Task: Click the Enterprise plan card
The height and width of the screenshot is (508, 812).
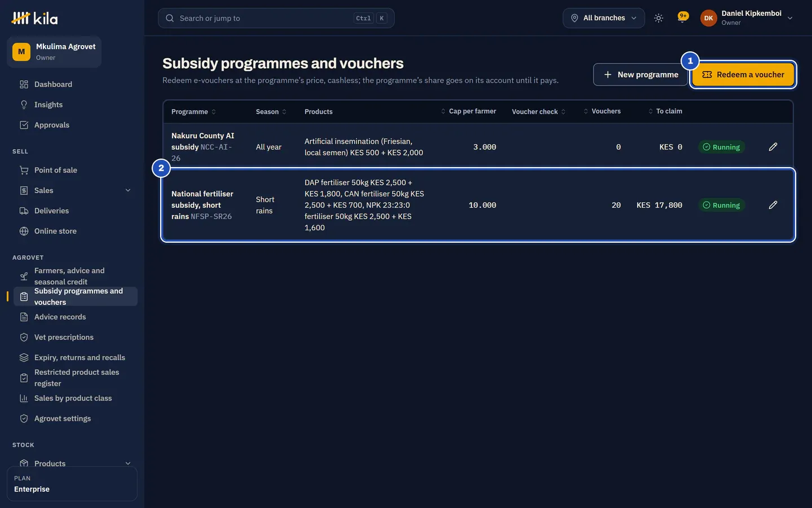Action: click(x=72, y=484)
